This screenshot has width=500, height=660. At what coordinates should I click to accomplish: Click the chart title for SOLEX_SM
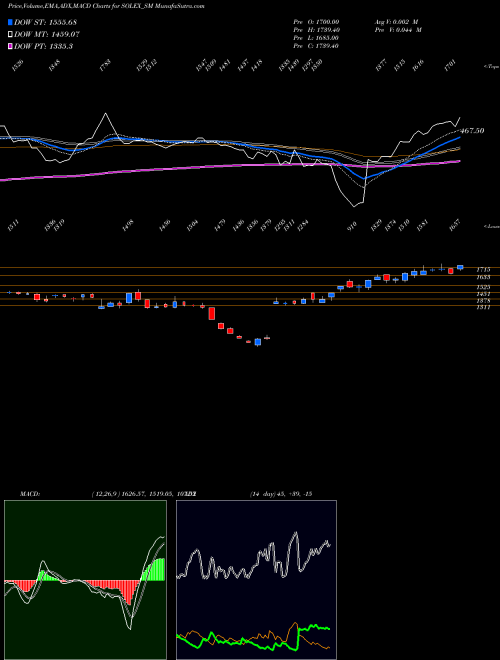click(x=106, y=6)
